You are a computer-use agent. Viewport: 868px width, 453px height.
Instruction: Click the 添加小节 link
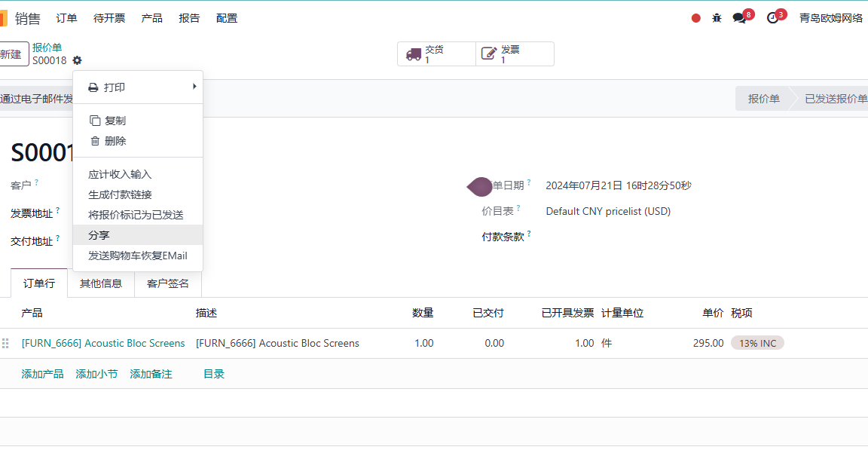[97, 375]
